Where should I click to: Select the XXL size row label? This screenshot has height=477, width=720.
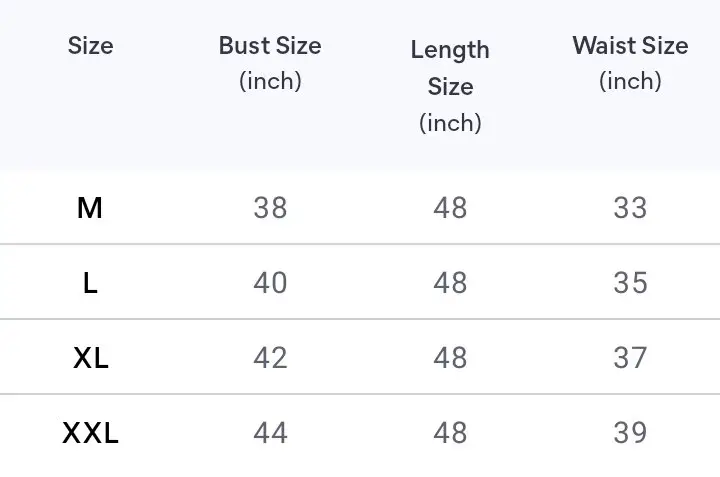pos(90,432)
